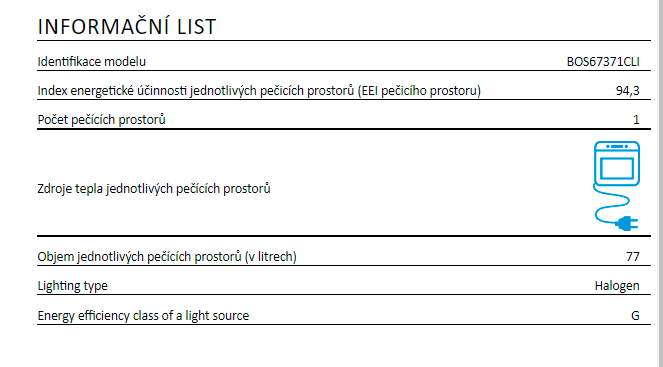Click the Index energetické účinnosti row text
The image size is (663, 367).
(x=259, y=90)
